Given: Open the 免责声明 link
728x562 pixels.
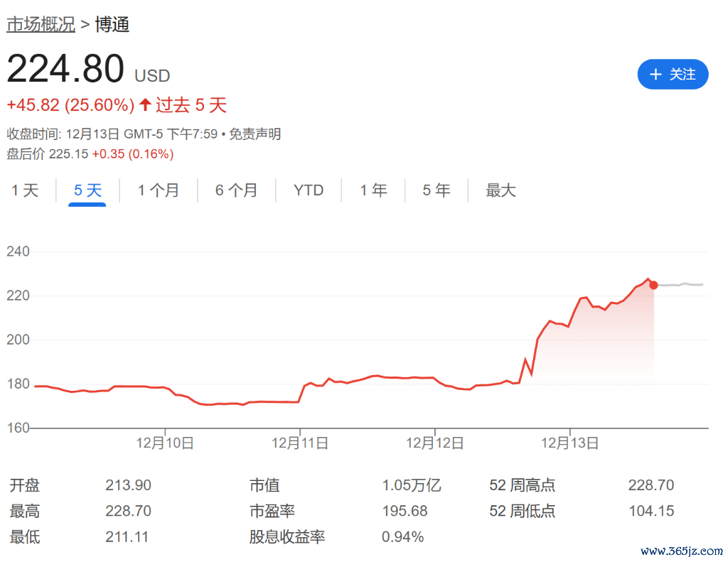Looking at the screenshot, I should coord(255,134).
